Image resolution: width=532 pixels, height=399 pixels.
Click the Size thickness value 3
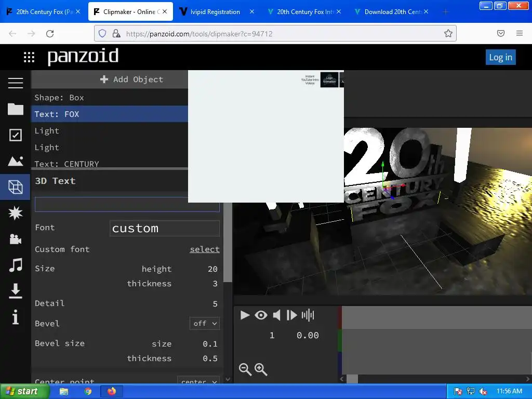[x=215, y=284]
